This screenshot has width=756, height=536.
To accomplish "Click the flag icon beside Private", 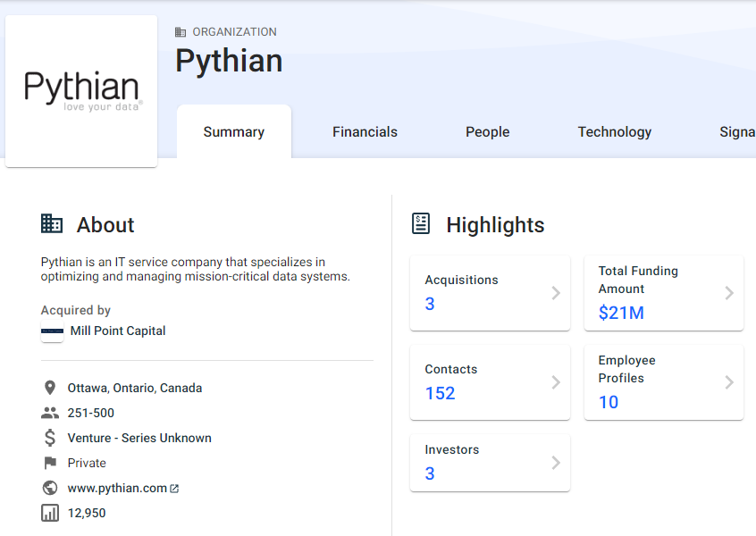I will (50, 463).
